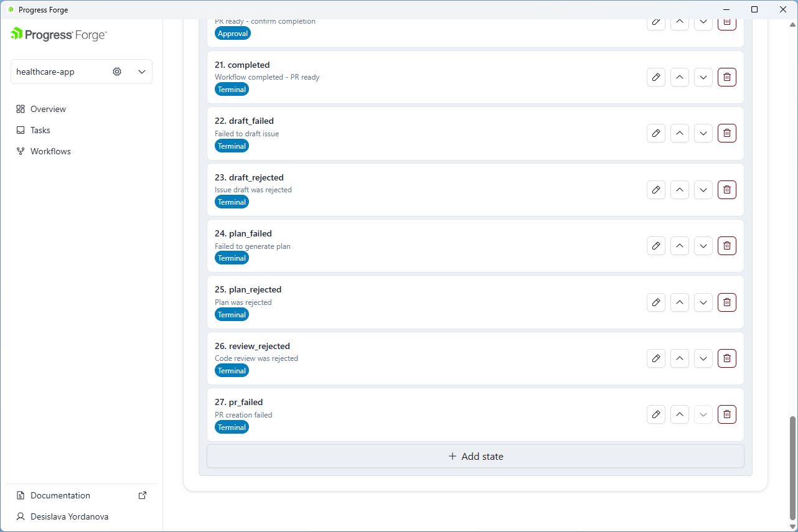Edit the review_rejected state
The width and height of the screenshot is (798, 532).
656,358
